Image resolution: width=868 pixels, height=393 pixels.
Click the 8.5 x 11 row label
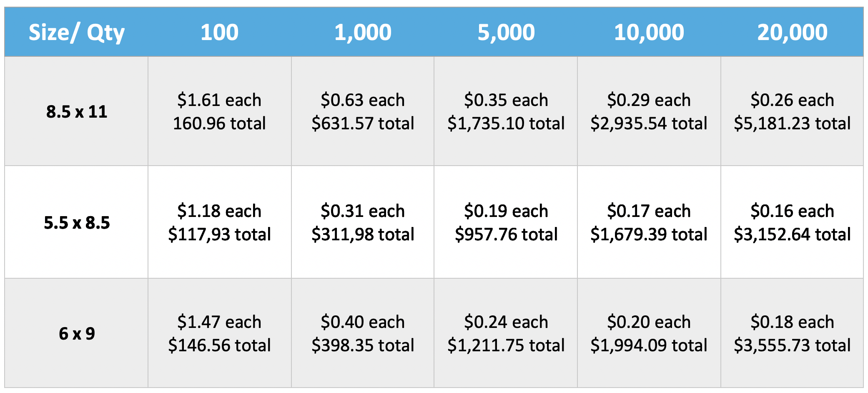pos(76,111)
